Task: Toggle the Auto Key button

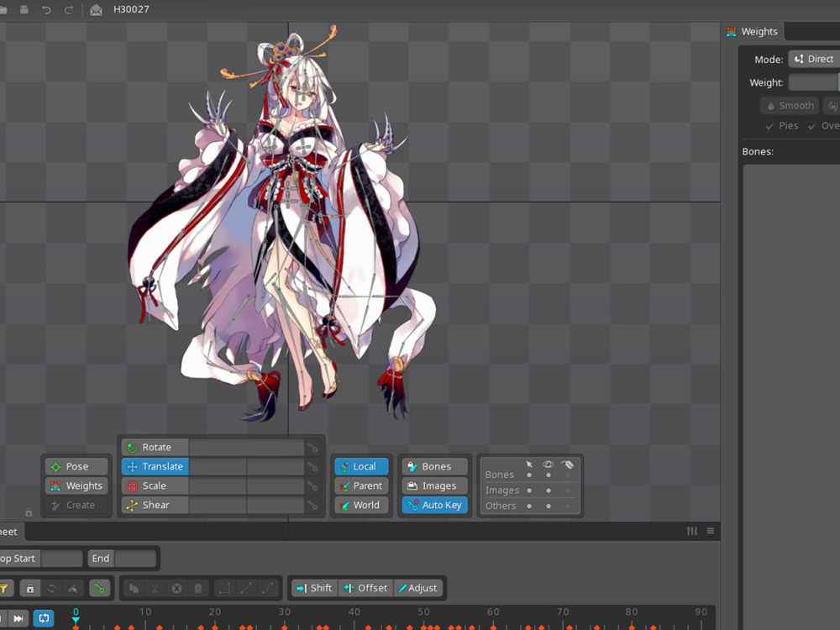Action: [434, 505]
